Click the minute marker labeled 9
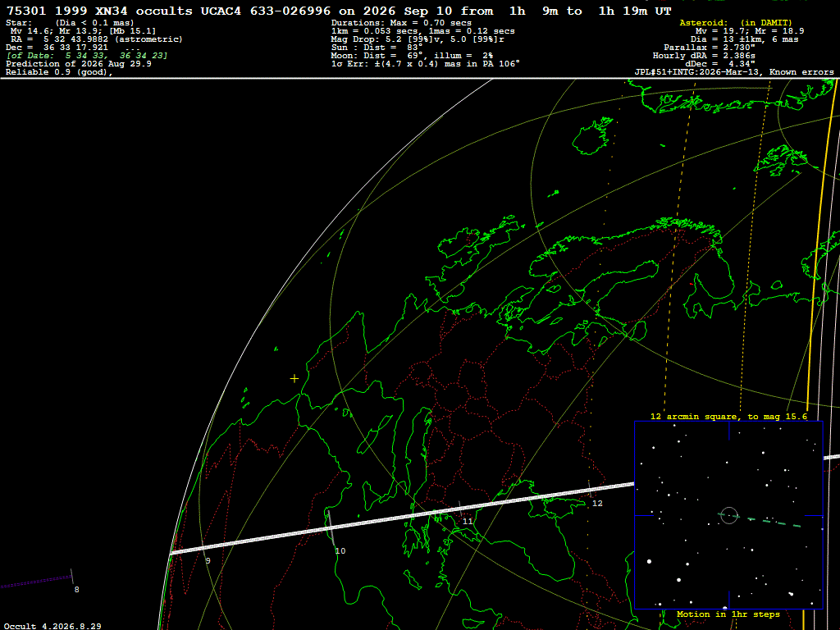This screenshot has height=630, width=840. point(208,561)
